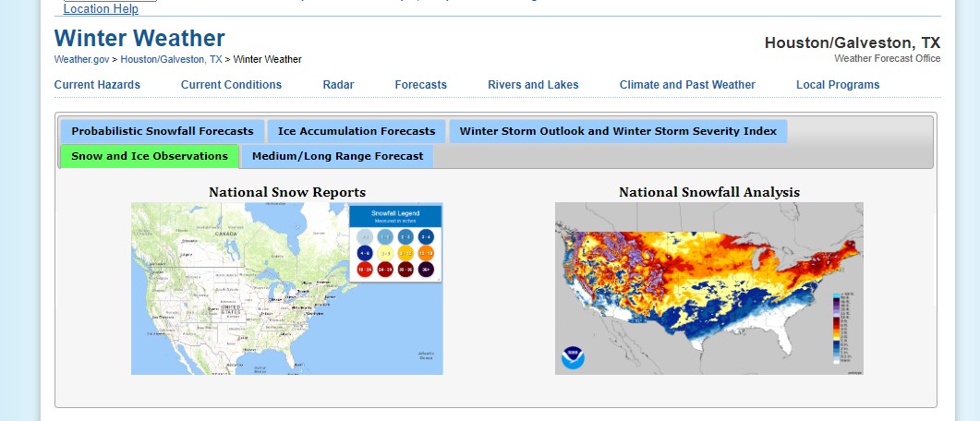Follow the Weather.gov breadcrumb link

tap(81, 59)
